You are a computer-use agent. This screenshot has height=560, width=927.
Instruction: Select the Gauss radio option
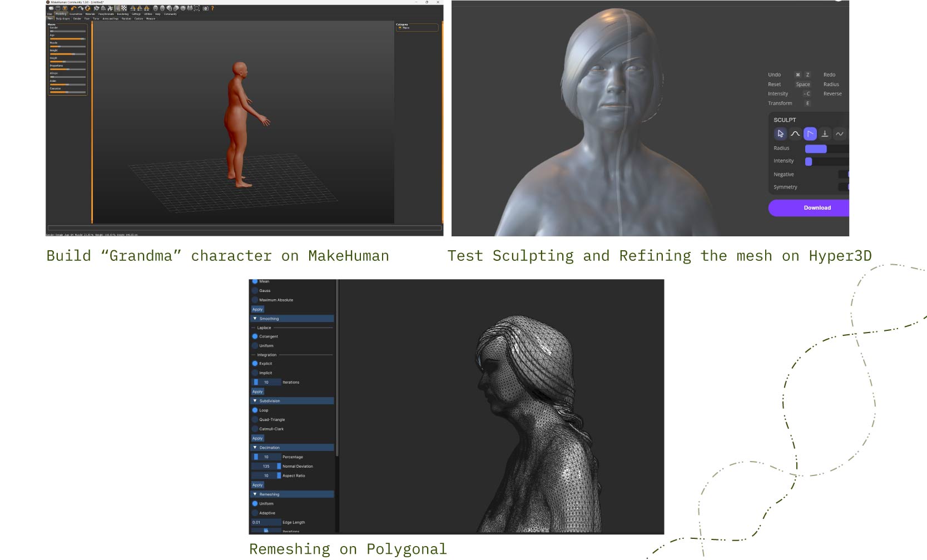pyautogui.click(x=255, y=290)
